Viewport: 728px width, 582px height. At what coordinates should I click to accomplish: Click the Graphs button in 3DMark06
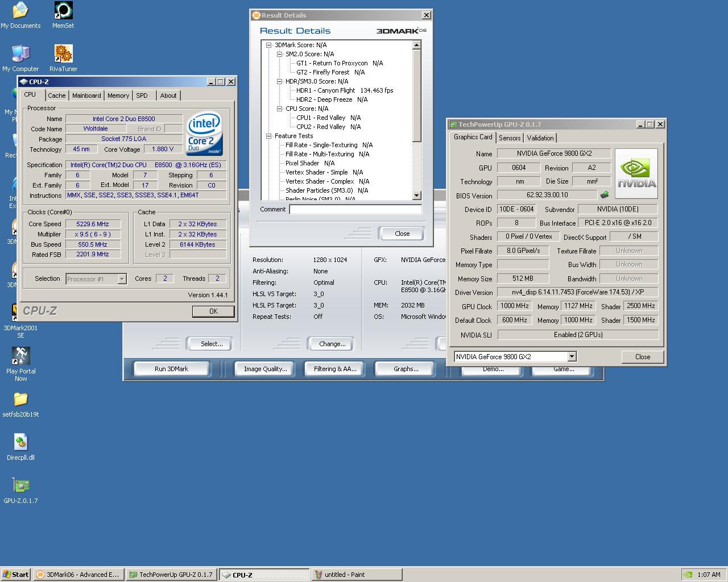coord(406,369)
